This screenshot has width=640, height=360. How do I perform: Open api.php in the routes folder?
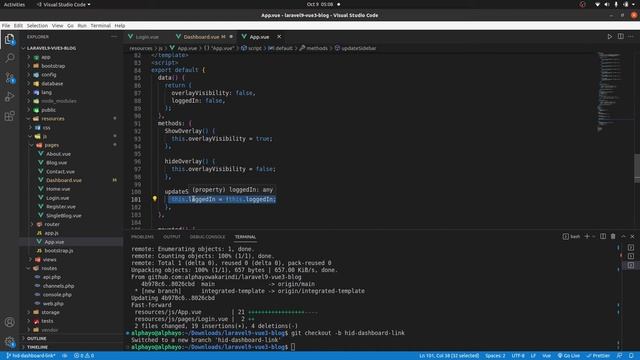pos(51,277)
